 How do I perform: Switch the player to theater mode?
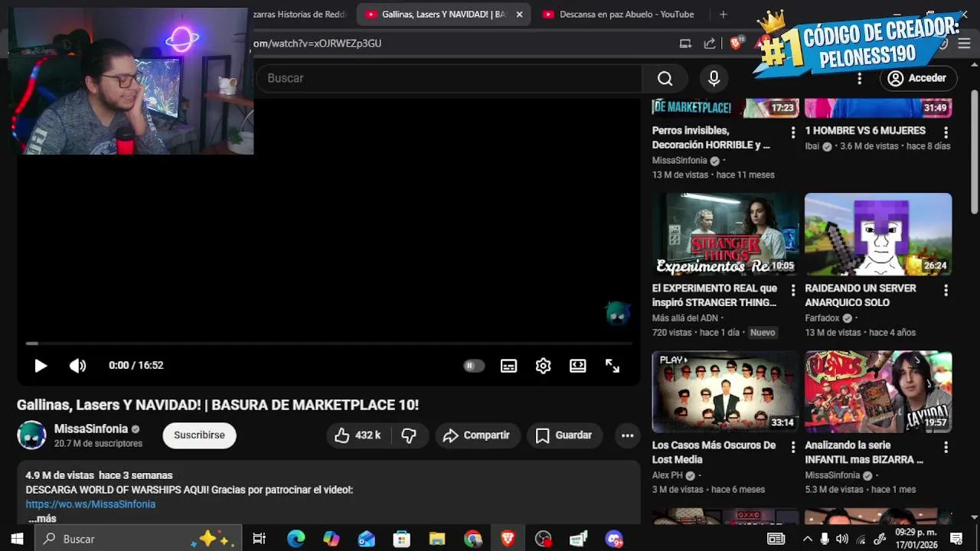point(578,366)
